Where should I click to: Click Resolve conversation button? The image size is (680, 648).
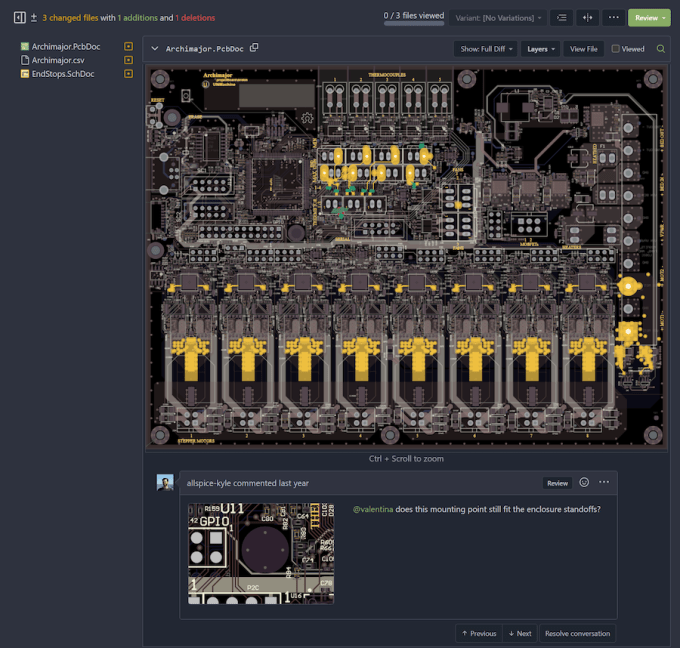576,633
